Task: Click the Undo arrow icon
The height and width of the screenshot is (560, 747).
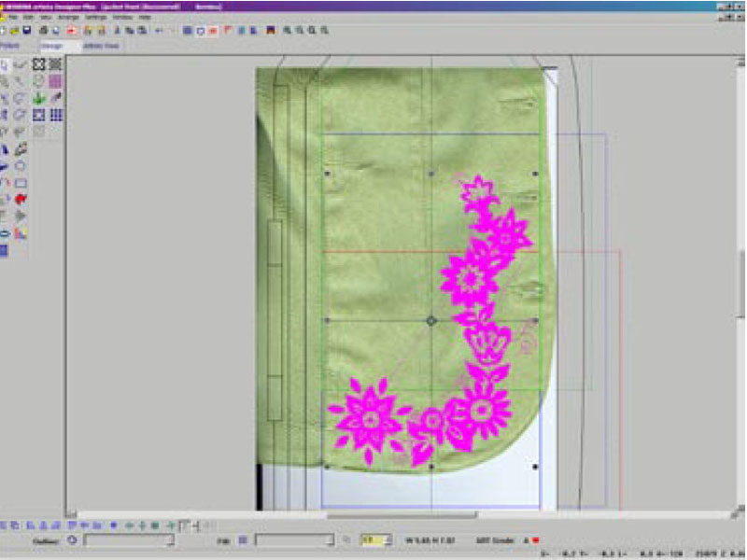Action: 159,30
